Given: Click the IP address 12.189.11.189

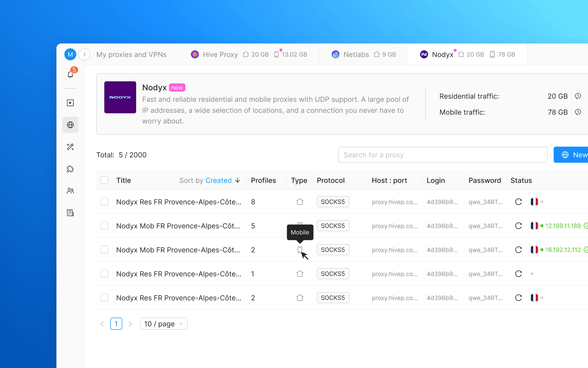Looking at the screenshot, I should tap(563, 226).
